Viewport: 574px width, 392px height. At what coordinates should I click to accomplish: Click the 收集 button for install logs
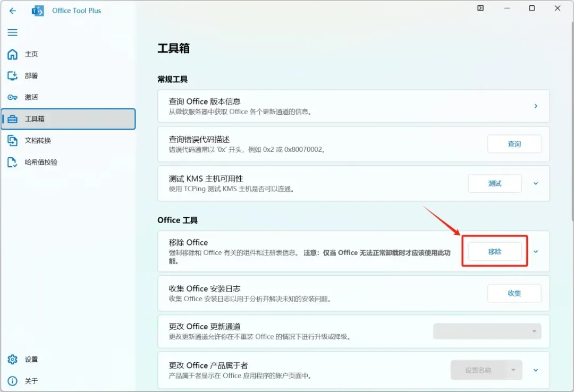[x=514, y=293]
